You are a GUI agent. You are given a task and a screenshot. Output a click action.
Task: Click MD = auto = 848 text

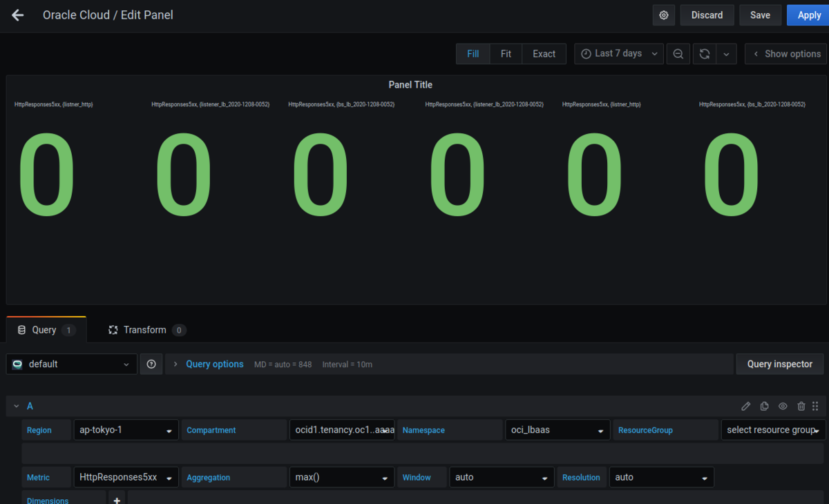[283, 364]
